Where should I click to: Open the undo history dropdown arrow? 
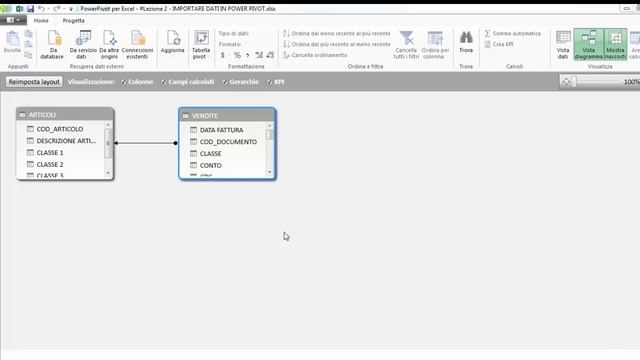click(48, 9)
